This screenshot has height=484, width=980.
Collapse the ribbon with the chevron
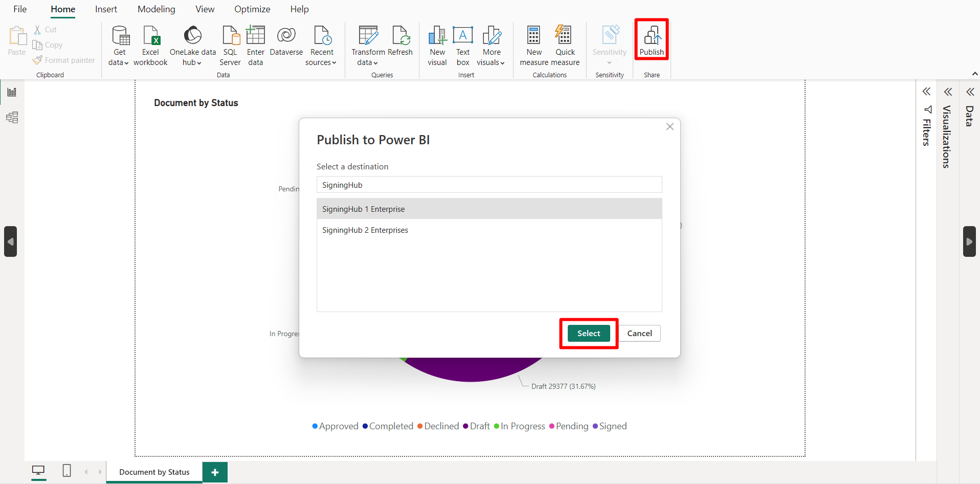click(975, 74)
